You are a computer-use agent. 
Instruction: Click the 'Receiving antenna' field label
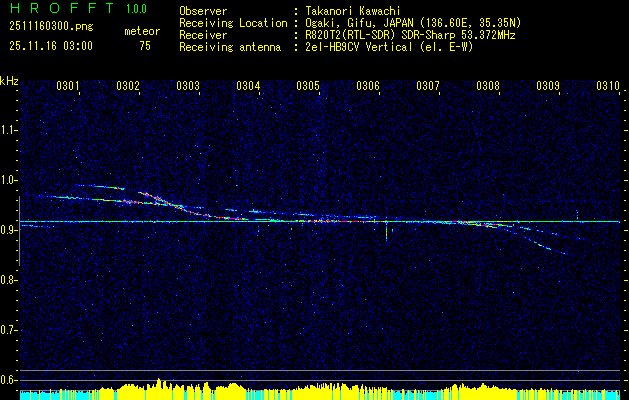coord(230,47)
